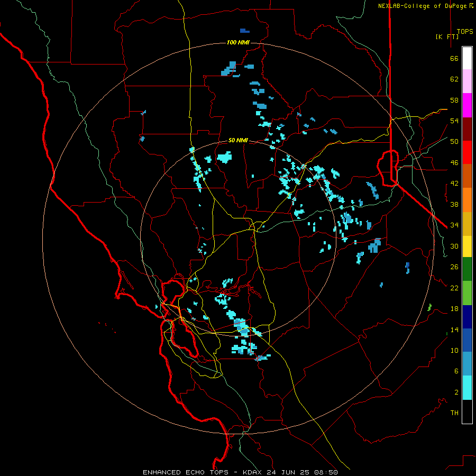Click the legend value "66"

[454, 59]
